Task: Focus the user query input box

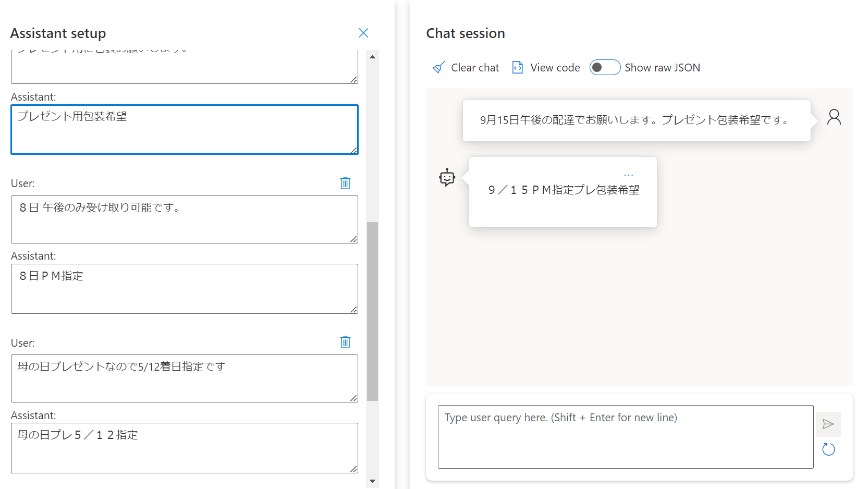Action: (626, 437)
